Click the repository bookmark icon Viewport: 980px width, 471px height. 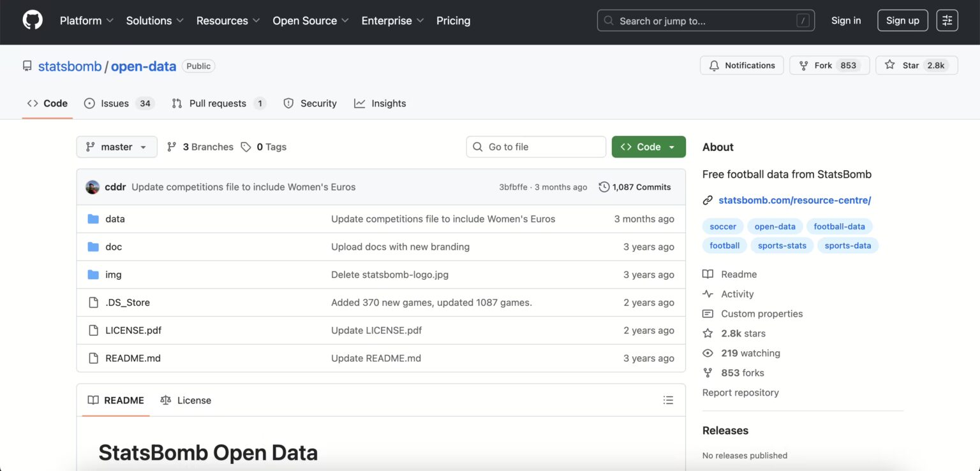26,65
